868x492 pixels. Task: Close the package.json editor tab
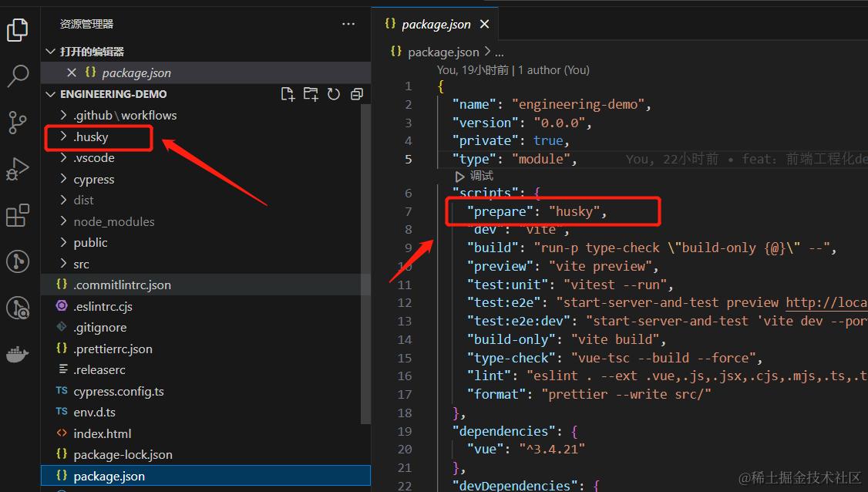click(x=484, y=24)
